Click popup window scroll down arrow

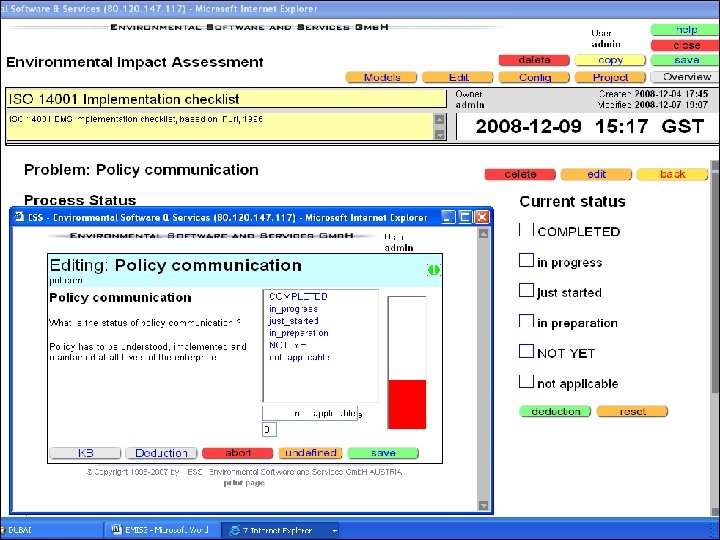tap(483, 506)
